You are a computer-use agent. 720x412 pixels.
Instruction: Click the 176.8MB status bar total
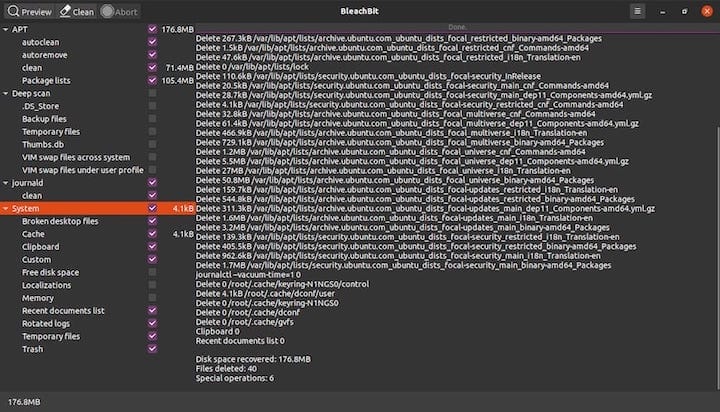click(24, 402)
